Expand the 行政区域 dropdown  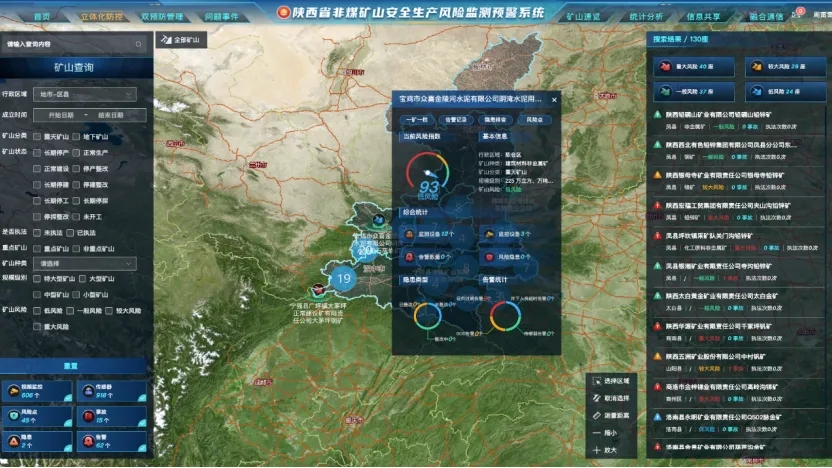point(84,94)
